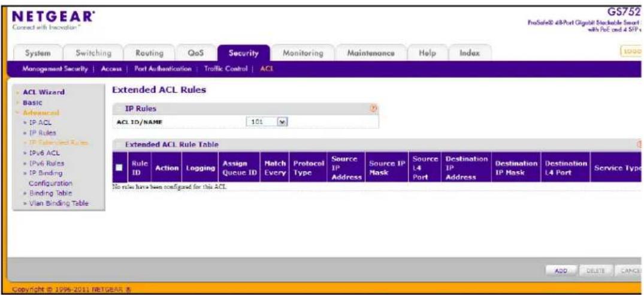The width and height of the screenshot is (644, 295).
Task: Click the Extended ACL Rules page heading
Action: 159,90
